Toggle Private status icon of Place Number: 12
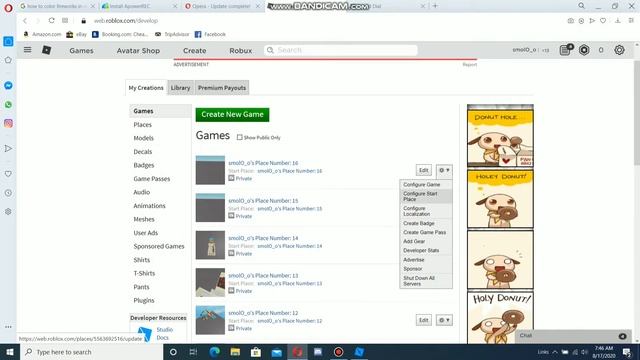640x360 pixels. (231, 328)
